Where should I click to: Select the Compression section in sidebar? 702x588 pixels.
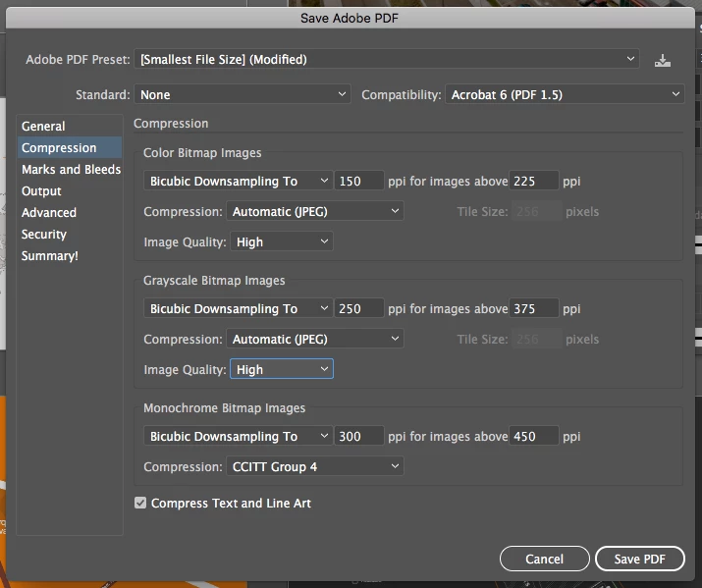[70, 147]
